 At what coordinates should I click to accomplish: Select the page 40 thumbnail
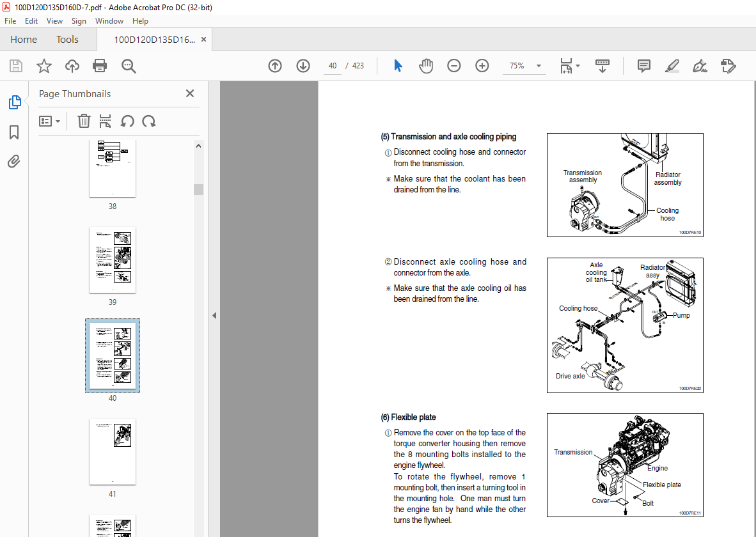[x=113, y=355]
